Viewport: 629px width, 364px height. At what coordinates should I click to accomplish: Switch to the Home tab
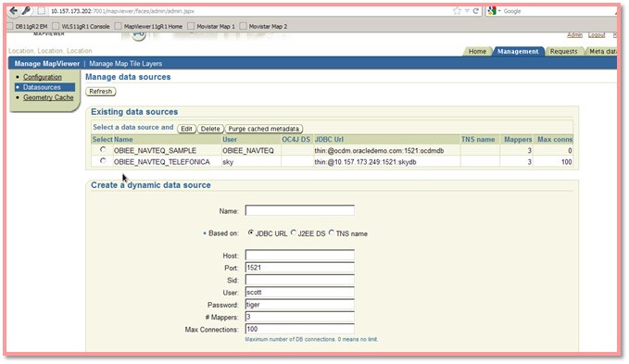coord(477,51)
